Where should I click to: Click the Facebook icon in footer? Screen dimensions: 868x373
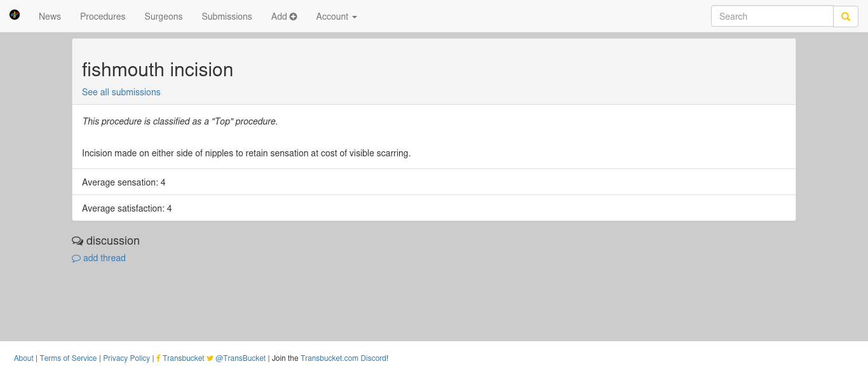tap(158, 358)
